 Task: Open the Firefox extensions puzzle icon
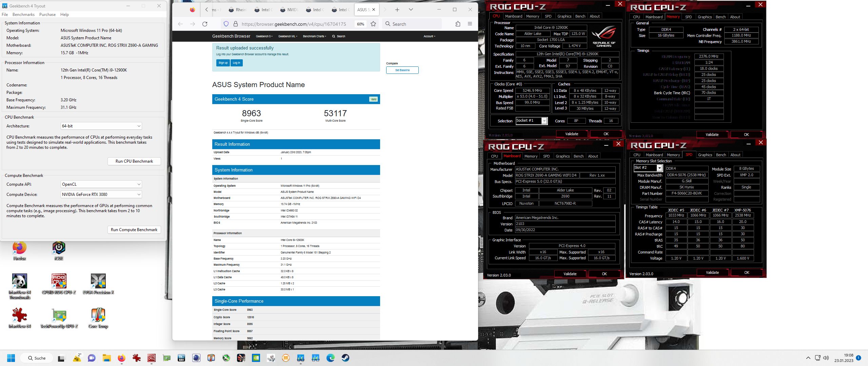click(x=458, y=24)
